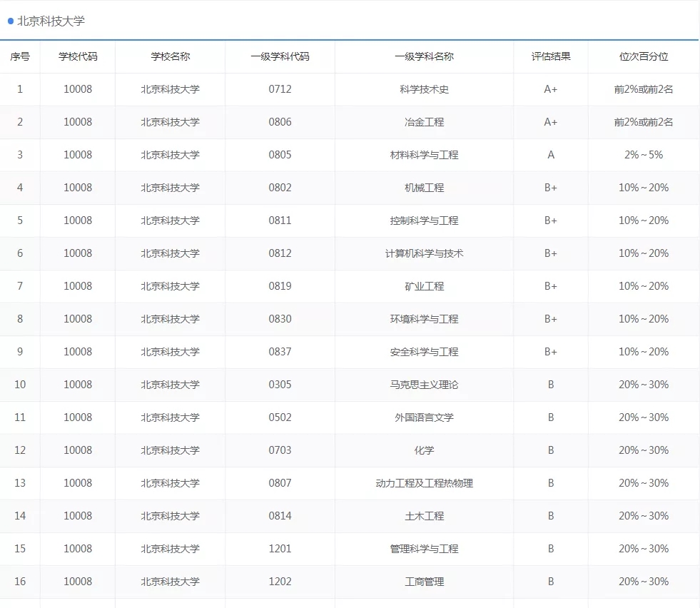Click school code 10008 in row 15
The image size is (700, 608).
(x=78, y=549)
